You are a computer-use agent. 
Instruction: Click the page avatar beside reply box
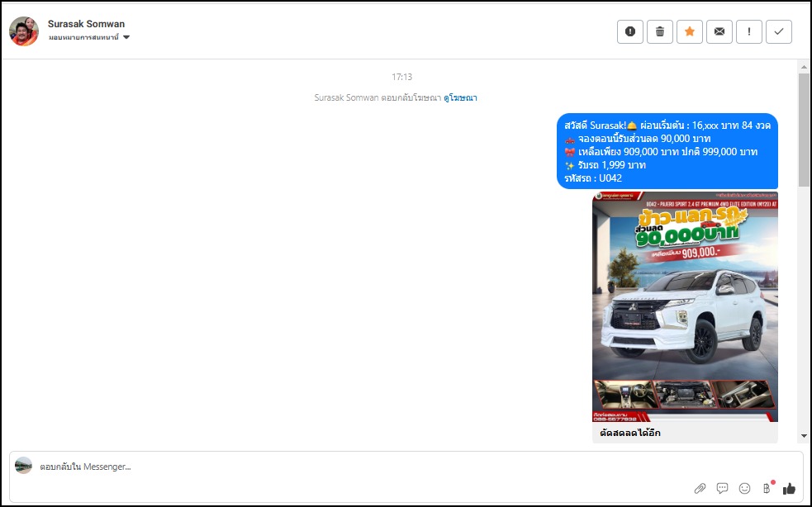[23, 465]
